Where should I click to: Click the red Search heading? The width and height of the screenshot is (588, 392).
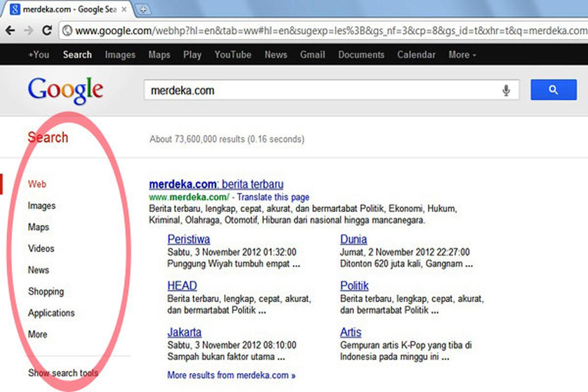[48, 138]
